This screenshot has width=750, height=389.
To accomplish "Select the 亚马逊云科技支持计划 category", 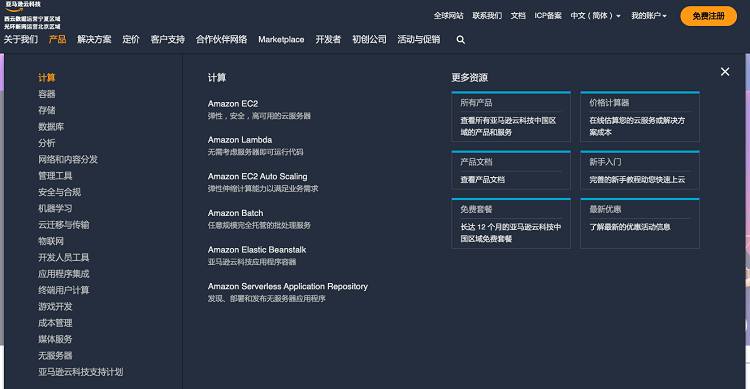I will click(81, 372).
